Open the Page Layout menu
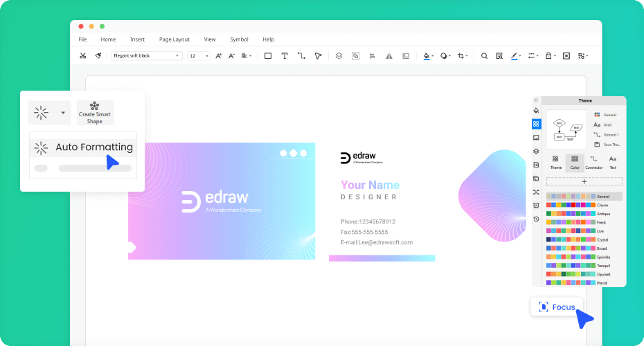 (174, 39)
